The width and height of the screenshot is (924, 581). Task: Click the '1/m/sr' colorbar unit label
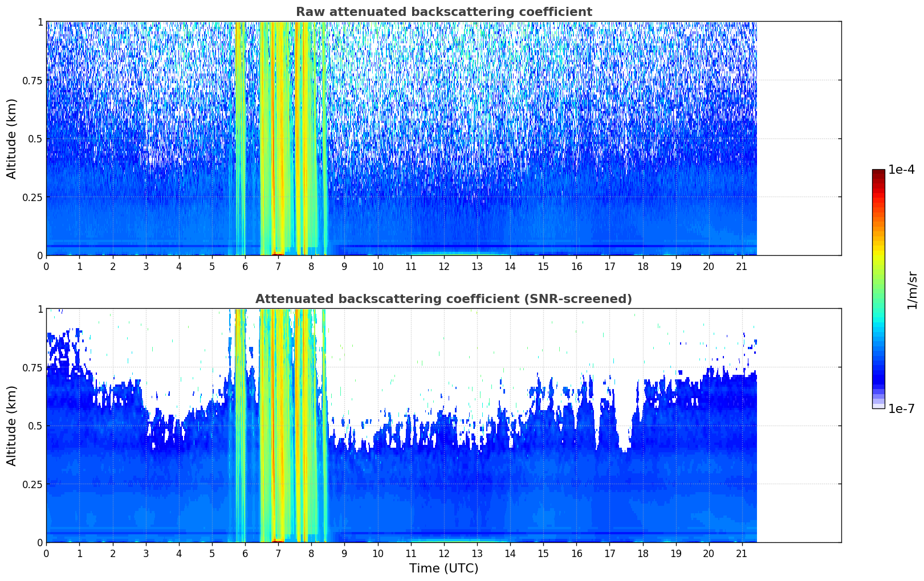click(913, 290)
